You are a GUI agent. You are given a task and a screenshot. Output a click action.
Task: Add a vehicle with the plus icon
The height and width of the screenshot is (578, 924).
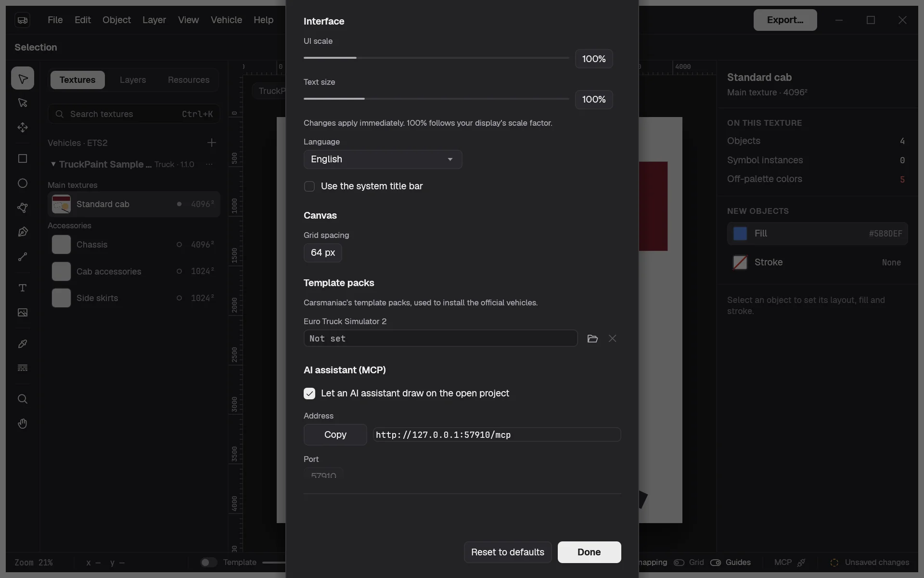click(211, 143)
